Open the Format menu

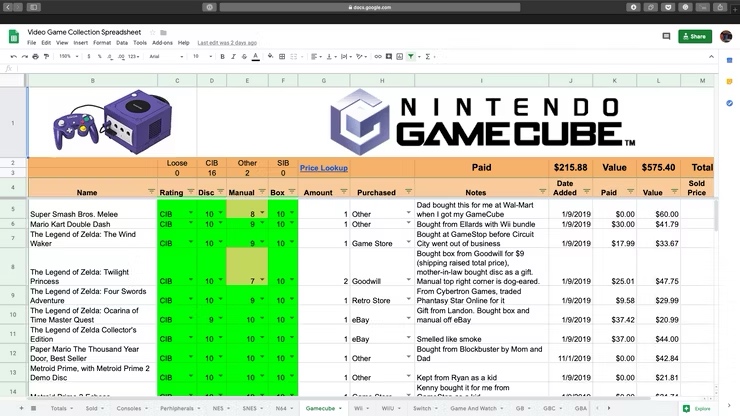(x=102, y=43)
